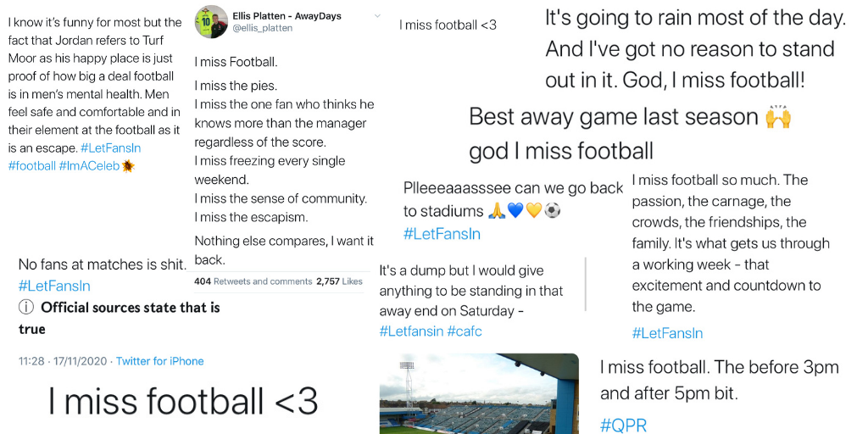Image resolution: width=868 pixels, height=434 pixels.
Task: Click the soccer ball emoji
Action: point(553,210)
